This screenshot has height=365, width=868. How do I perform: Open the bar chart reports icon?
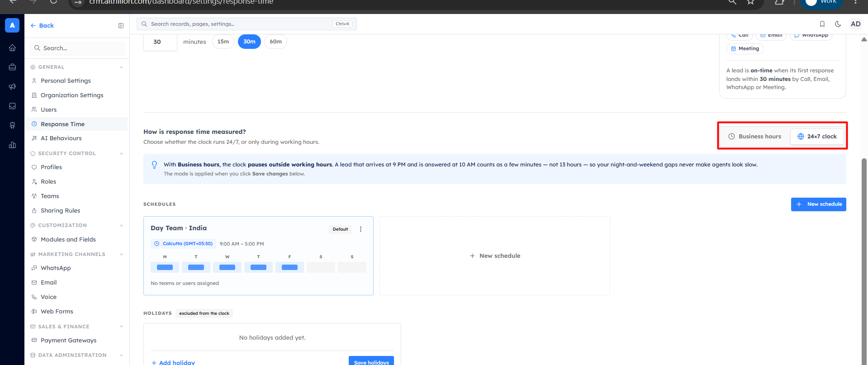pos(12,145)
